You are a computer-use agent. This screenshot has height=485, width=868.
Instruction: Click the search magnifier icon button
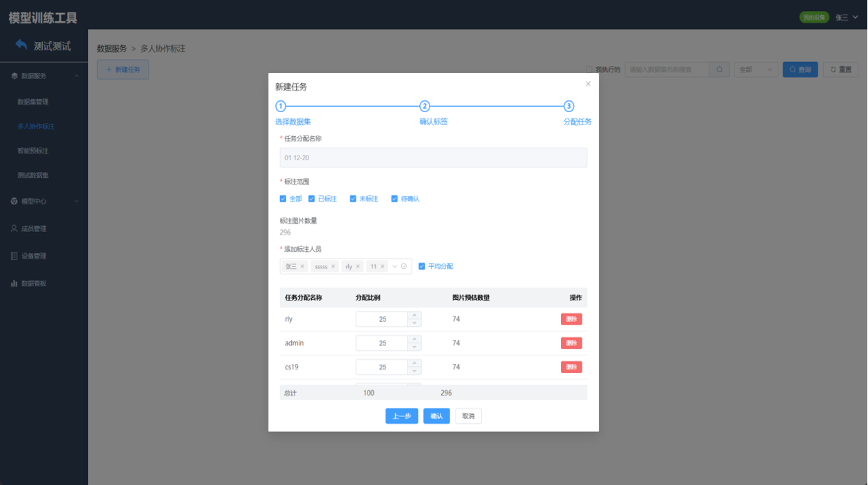pyautogui.click(x=719, y=69)
